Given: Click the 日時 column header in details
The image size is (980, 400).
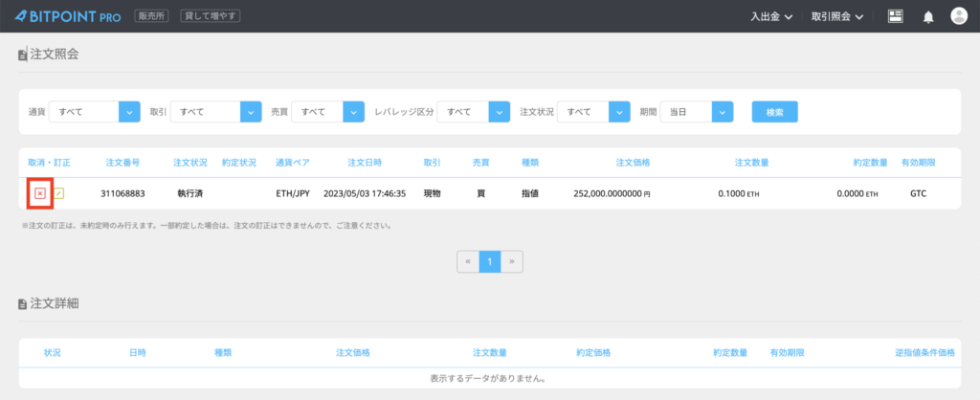Looking at the screenshot, I should [x=138, y=352].
